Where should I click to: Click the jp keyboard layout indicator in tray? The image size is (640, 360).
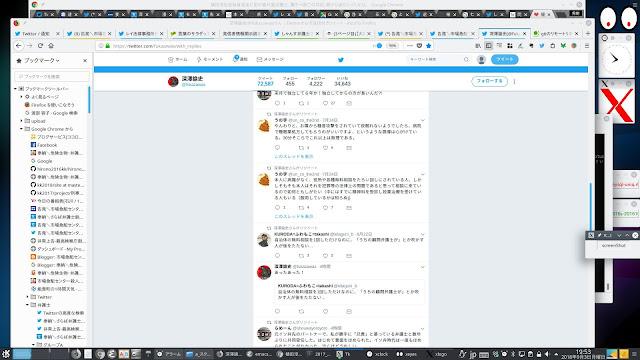point(473,354)
